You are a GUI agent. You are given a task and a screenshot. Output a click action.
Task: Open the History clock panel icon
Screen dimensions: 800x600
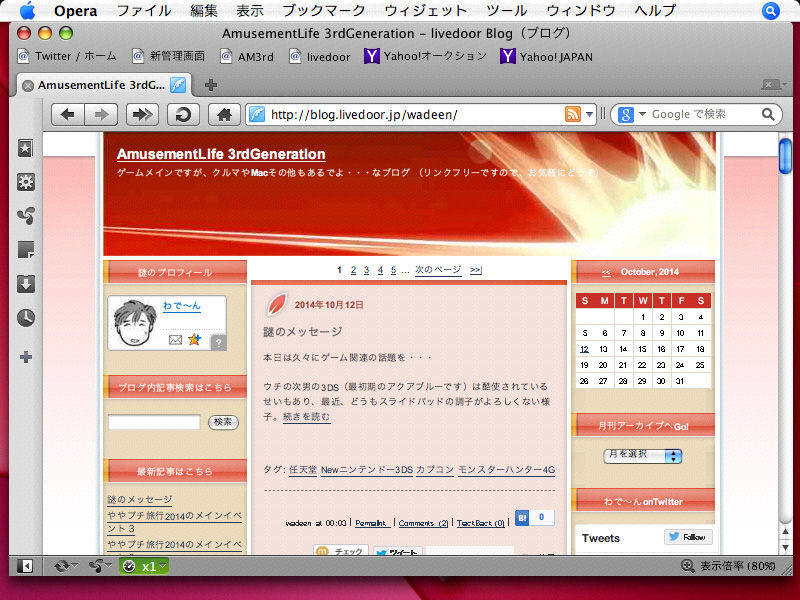pyautogui.click(x=26, y=317)
